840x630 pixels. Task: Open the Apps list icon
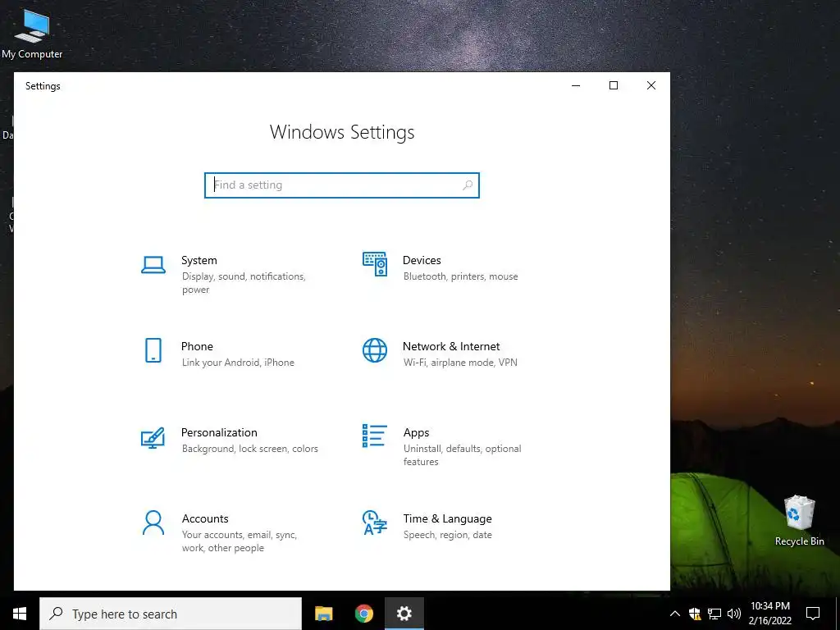tap(374, 436)
